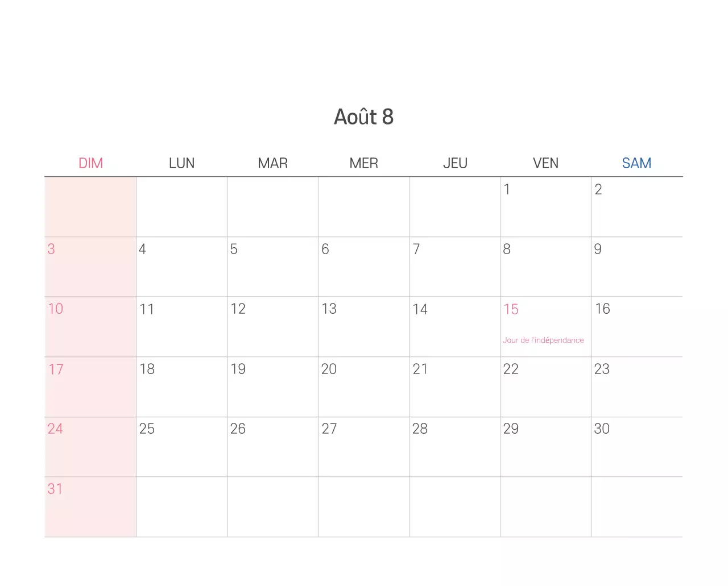Image resolution: width=728 pixels, height=586 pixels.
Task: Click the LUN weekday header
Action: point(181,163)
